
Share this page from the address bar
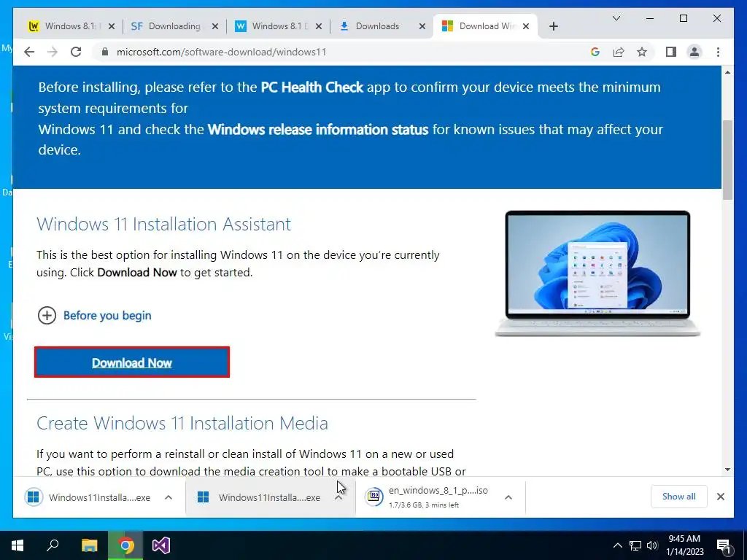[619, 52]
